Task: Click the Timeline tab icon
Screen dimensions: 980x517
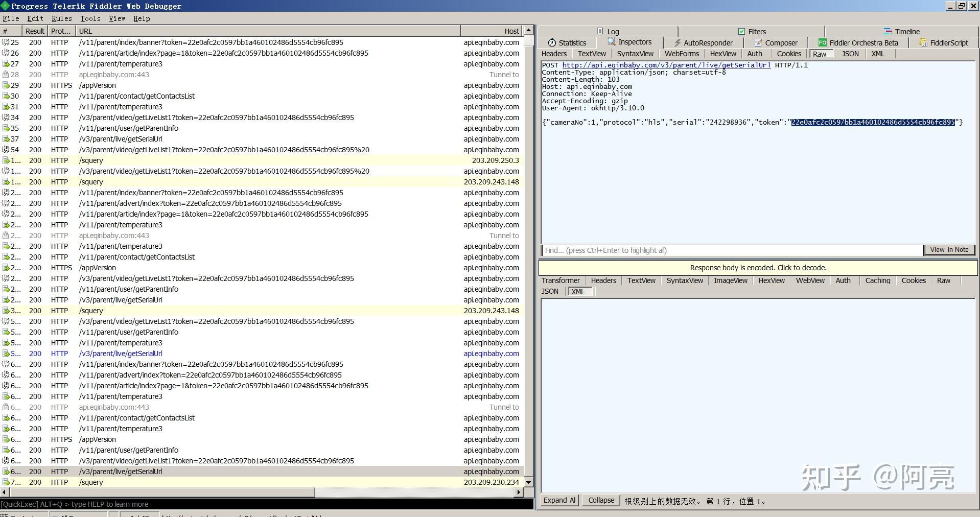Action: click(x=888, y=31)
